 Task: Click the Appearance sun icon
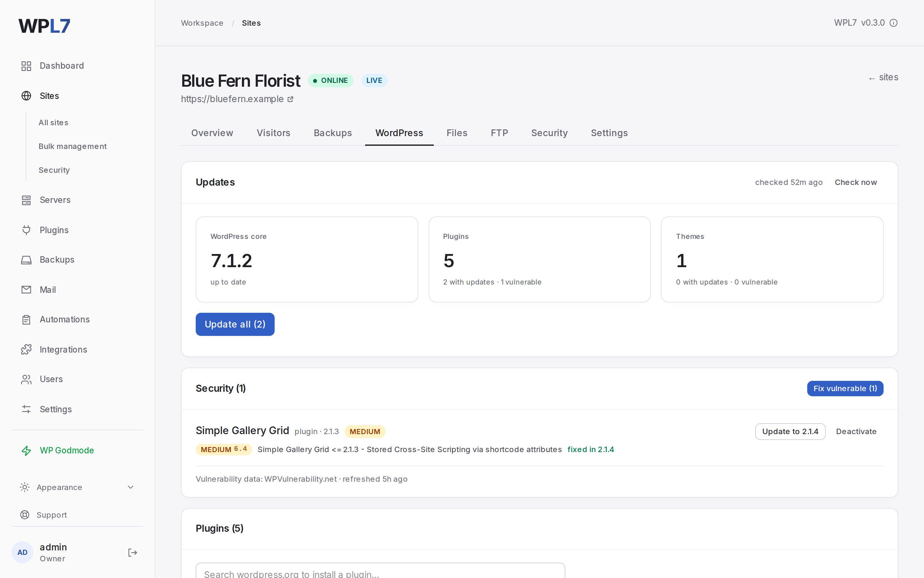tap(24, 487)
